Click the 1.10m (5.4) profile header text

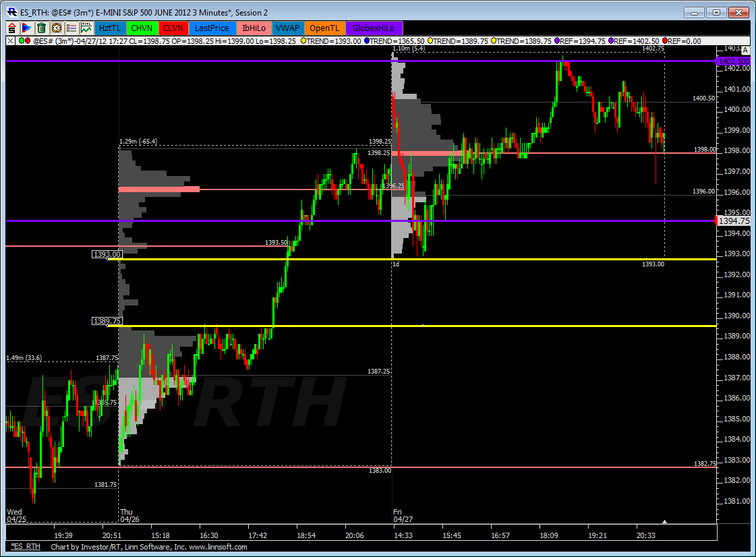coord(409,49)
